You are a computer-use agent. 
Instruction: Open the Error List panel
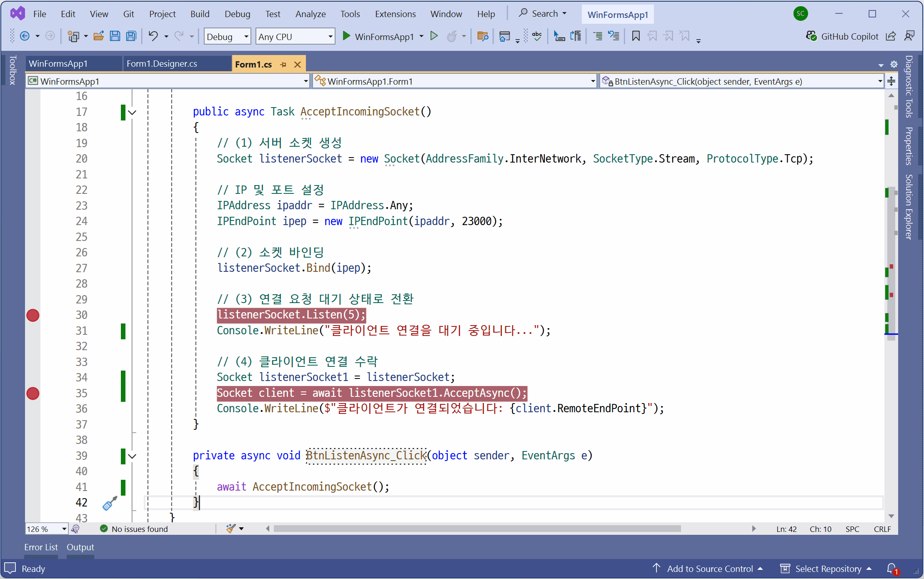[x=41, y=547]
